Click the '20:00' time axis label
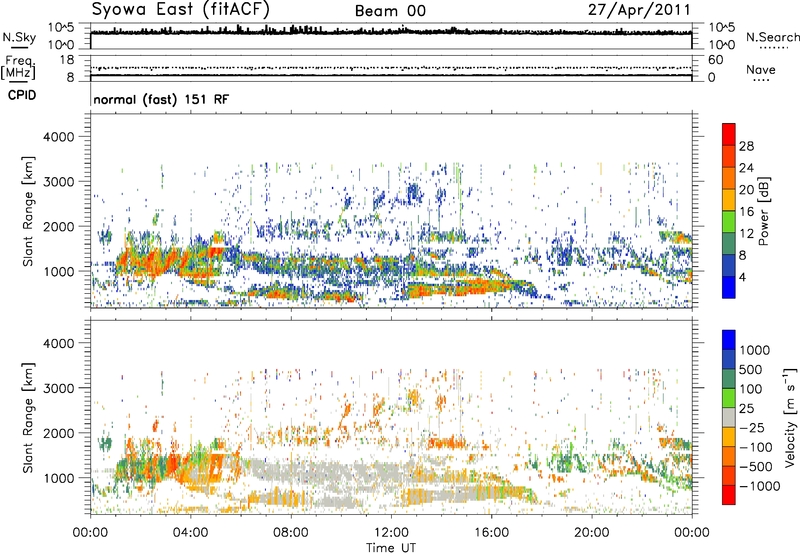 tap(591, 533)
